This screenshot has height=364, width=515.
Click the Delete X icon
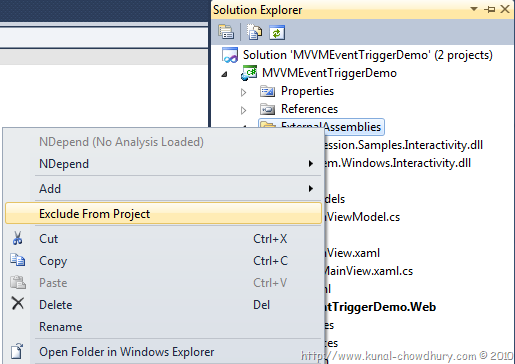click(17, 304)
